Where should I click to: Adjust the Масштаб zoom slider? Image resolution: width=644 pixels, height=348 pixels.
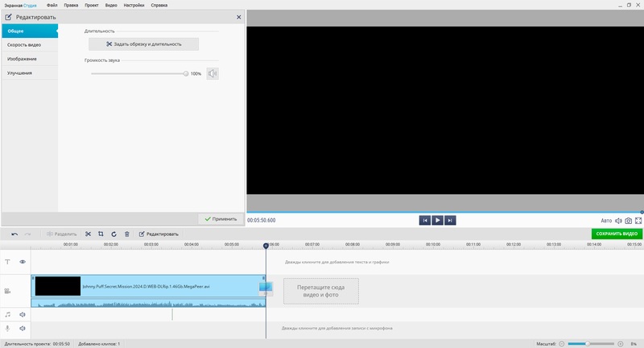(x=588, y=344)
